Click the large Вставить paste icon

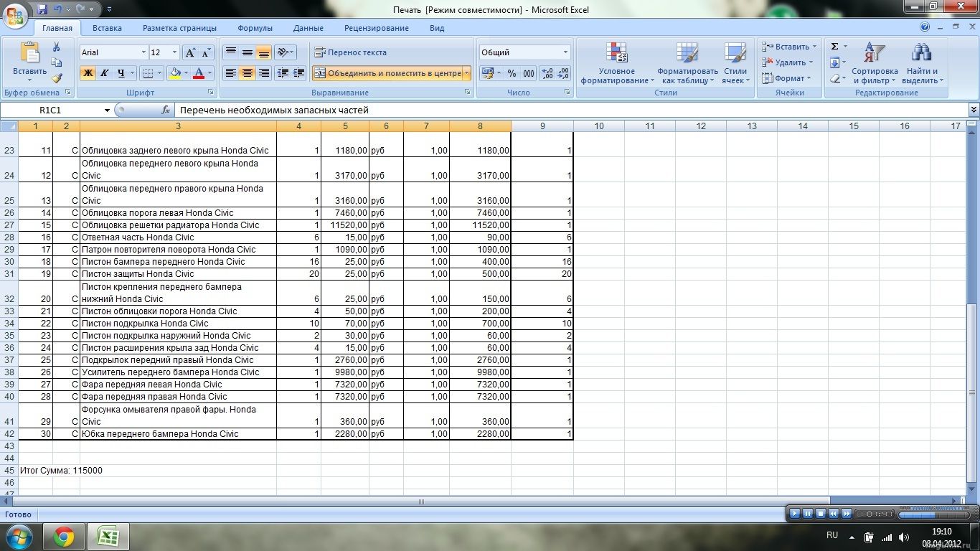(x=29, y=53)
